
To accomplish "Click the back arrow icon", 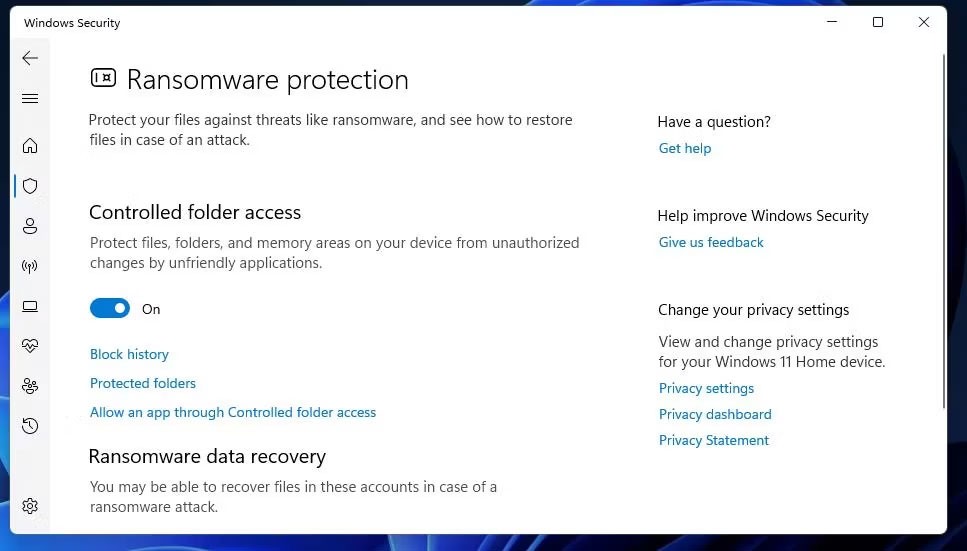I will [30, 58].
